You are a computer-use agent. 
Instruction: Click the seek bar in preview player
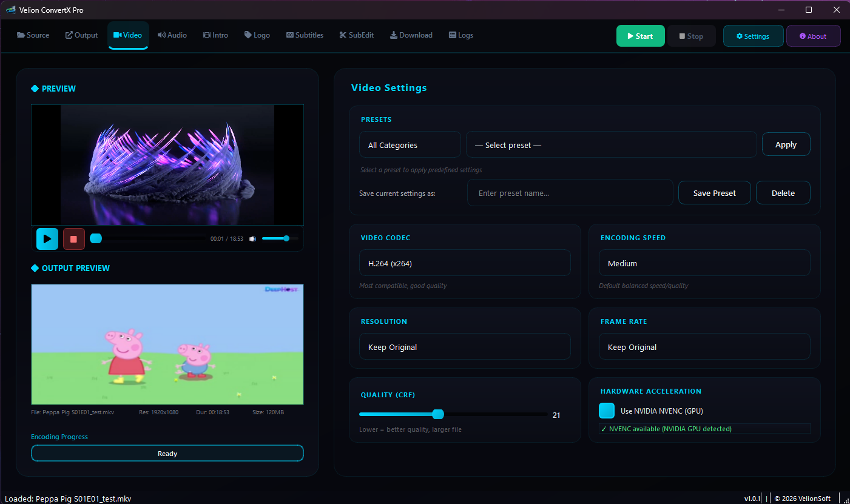148,239
